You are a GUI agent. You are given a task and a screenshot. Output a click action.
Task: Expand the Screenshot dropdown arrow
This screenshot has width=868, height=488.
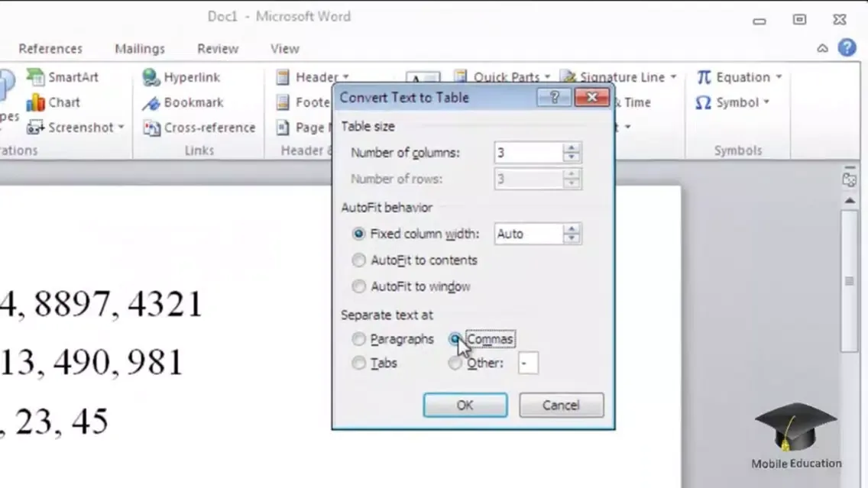pos(121,128)
